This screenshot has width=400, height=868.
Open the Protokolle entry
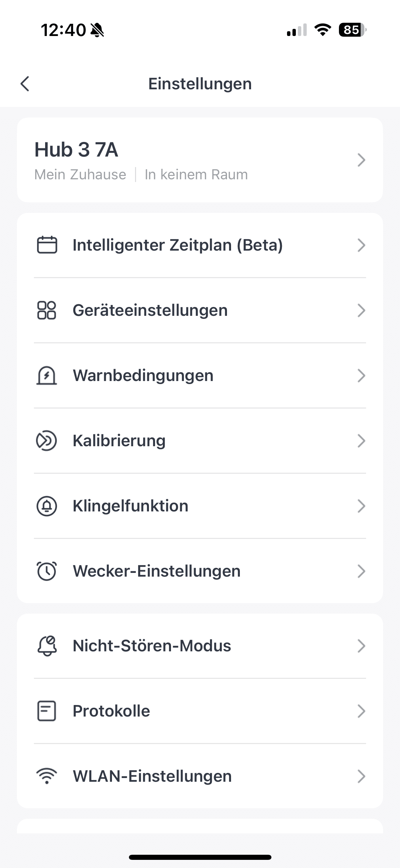click(x=111, y=711)
